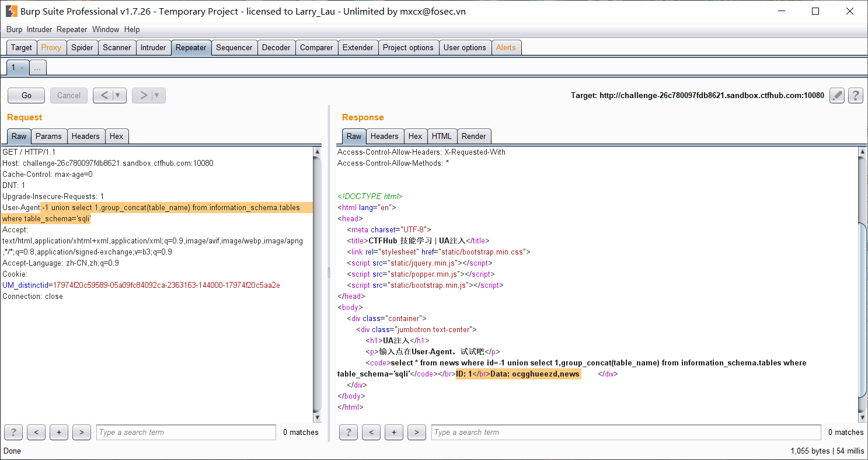868x460 pixels.
Task: Click response pane scrollbar down arrow
Action: pyautogui.click(x=862, y=417)
